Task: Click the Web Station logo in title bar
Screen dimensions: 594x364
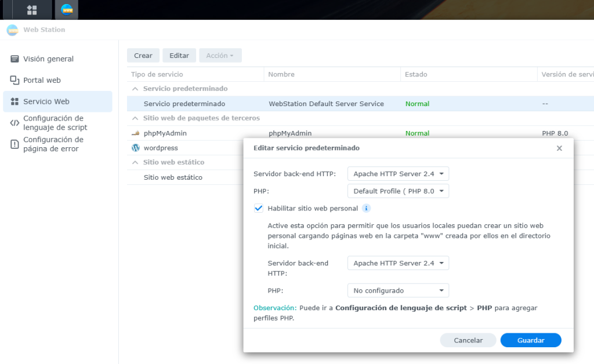Action: [x=13, y=30]
